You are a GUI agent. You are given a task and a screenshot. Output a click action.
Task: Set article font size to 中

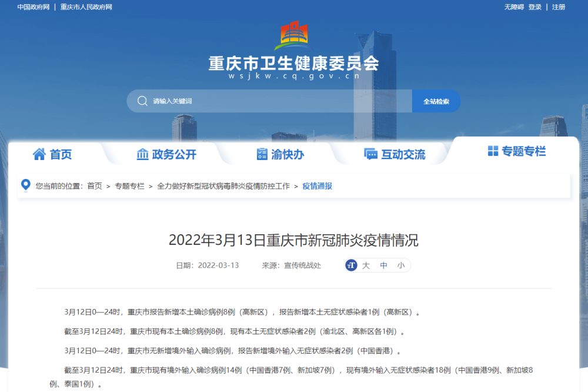click(383, 265)
